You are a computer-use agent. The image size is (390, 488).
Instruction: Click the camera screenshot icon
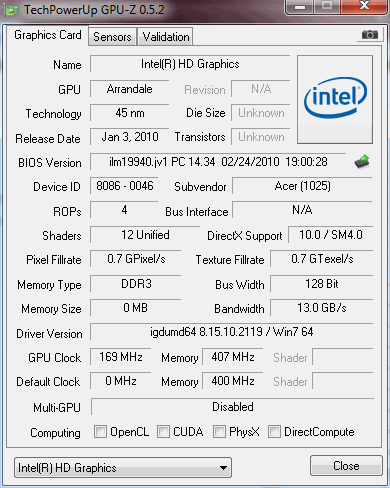(370, 34)
